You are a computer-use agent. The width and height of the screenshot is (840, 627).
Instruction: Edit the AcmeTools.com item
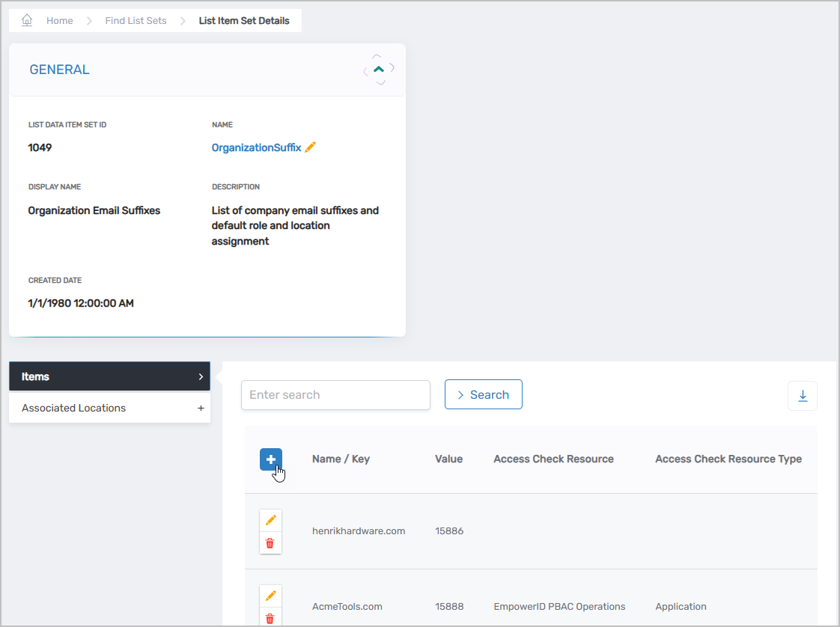[x=270, y=596]
